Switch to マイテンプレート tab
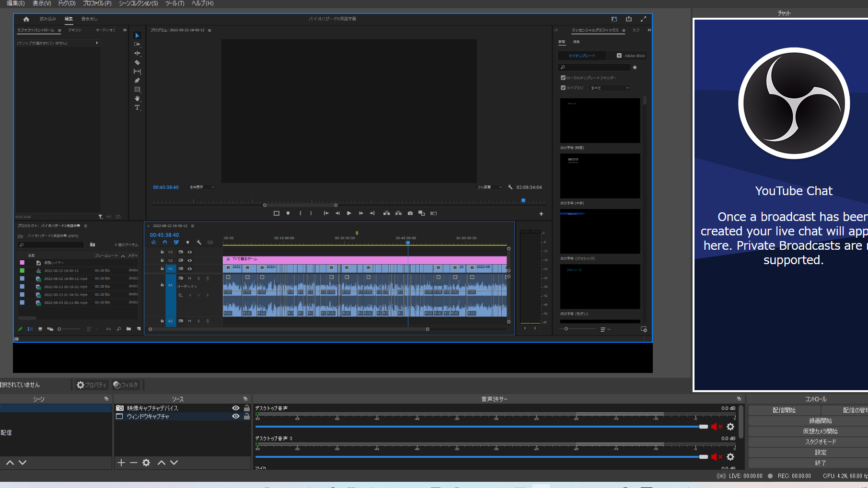The height and width of the screenshot is (488, 868). point(582,56)
